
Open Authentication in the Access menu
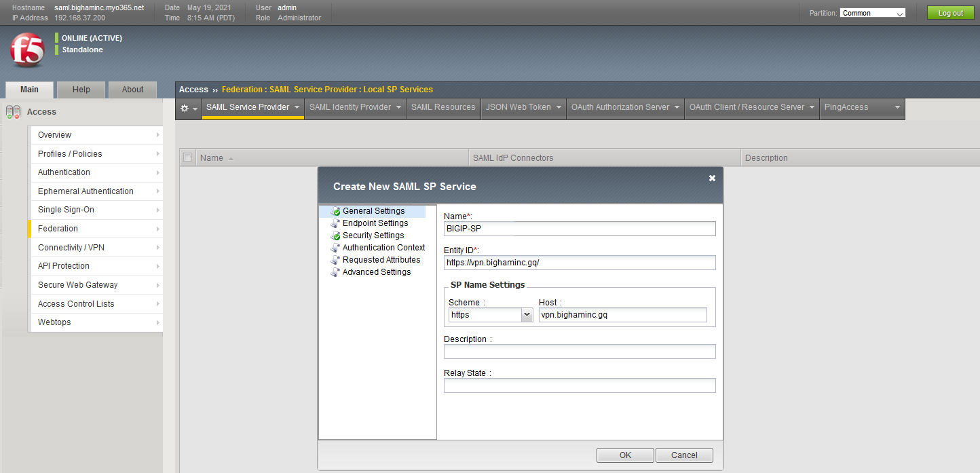(x=96, y=172)
